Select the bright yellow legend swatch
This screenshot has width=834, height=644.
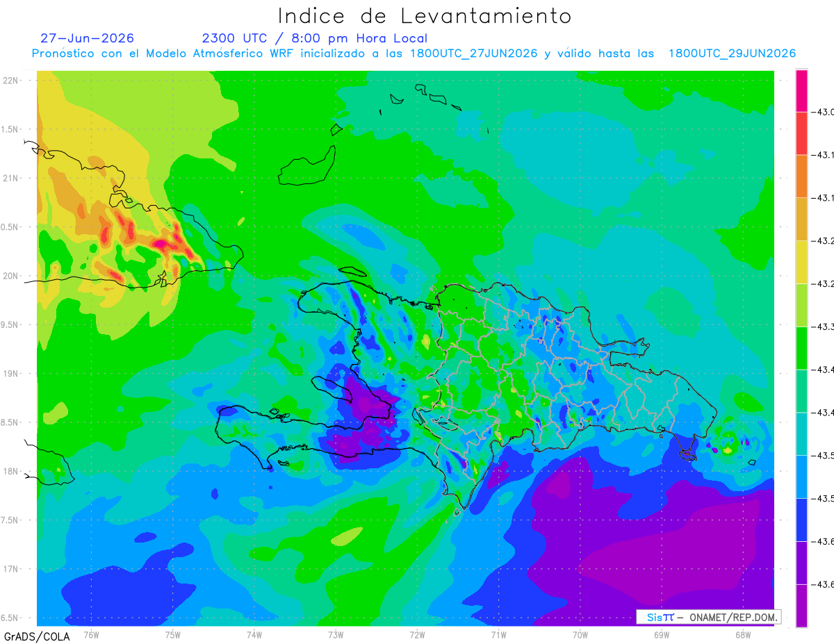tap(801, 262)
